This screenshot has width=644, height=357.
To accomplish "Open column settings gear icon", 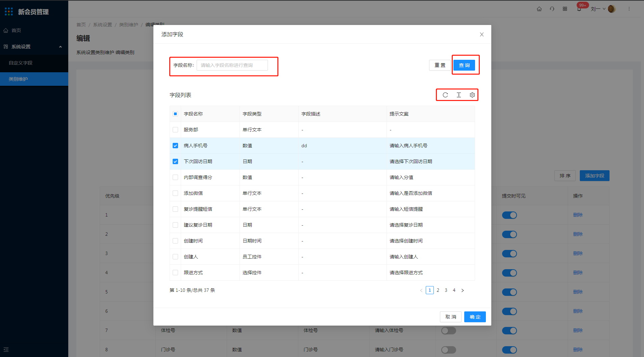I will pos(472,95).
